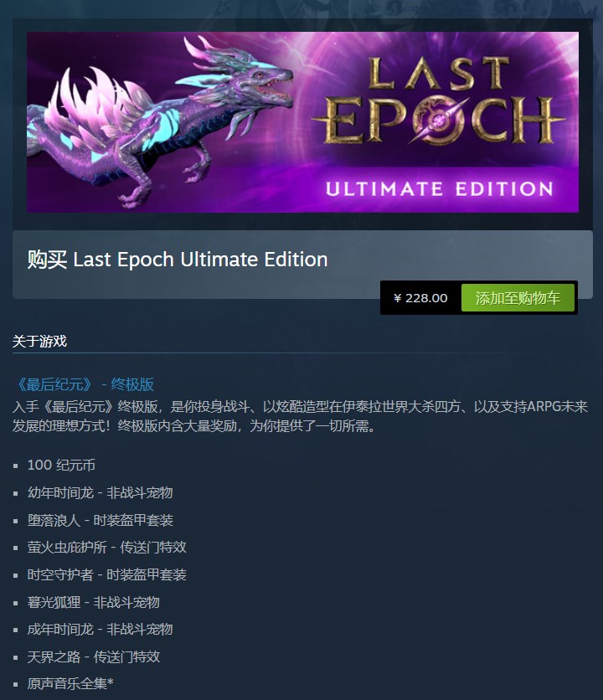Click the 购买 Last Epoch Ultimate Edition title
This screenshot has width=603, height=700.
click(178, 260)
